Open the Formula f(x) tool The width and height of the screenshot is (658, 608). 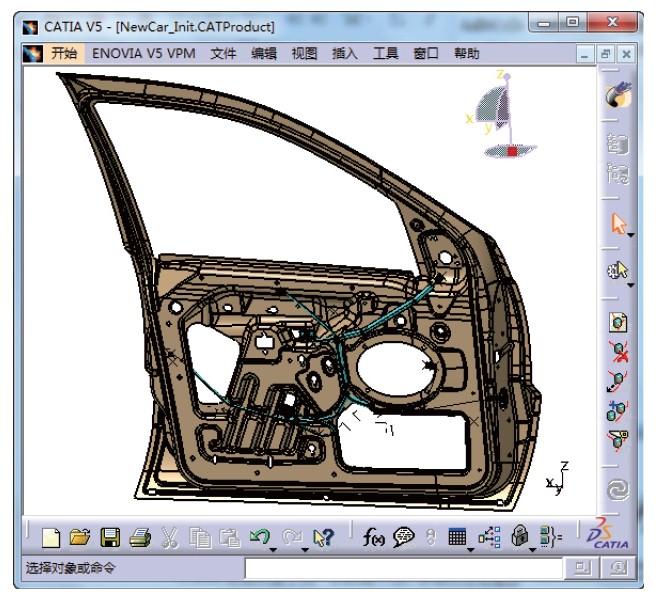point(374,538)
